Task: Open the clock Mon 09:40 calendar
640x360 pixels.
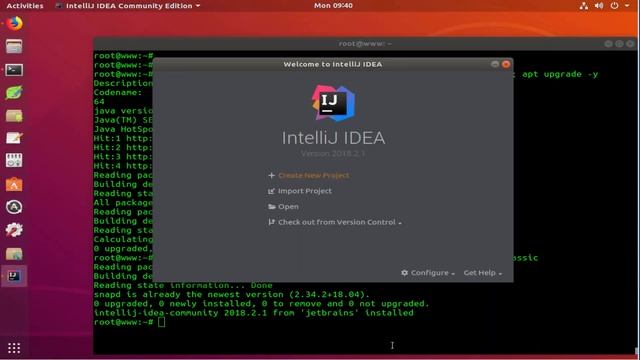Action: pyautogui.click(x=333, y=6)
